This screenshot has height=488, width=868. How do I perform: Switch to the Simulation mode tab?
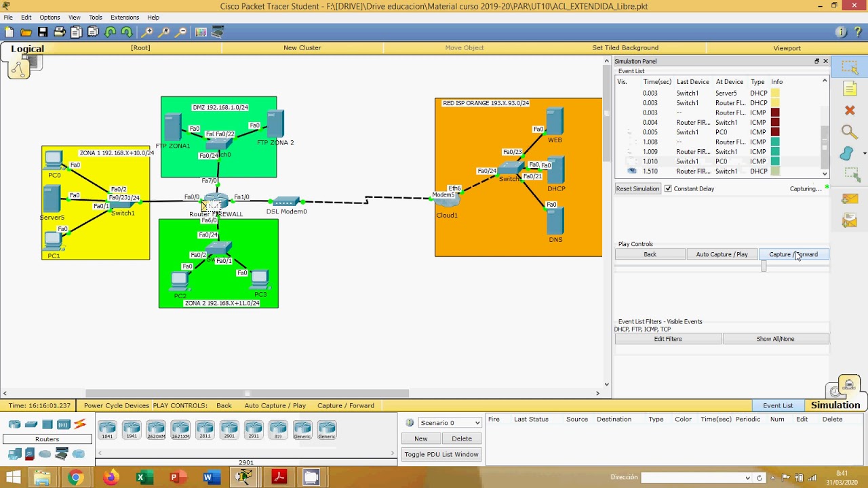click(x=835, y=405)
